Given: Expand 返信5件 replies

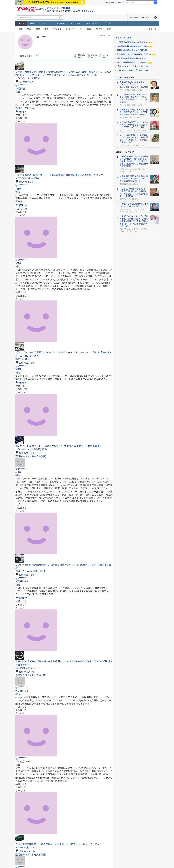Looking at the screenshot, I should pyautogui.click(x=23, y=112).
